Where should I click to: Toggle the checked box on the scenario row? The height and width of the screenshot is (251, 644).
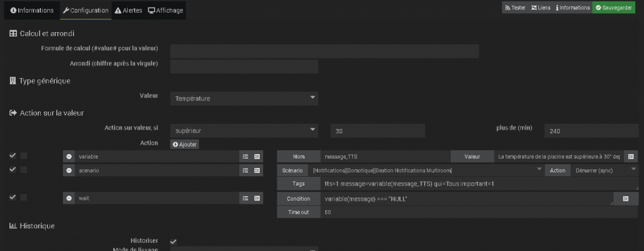pyautogui.click(x=13, y=170)
